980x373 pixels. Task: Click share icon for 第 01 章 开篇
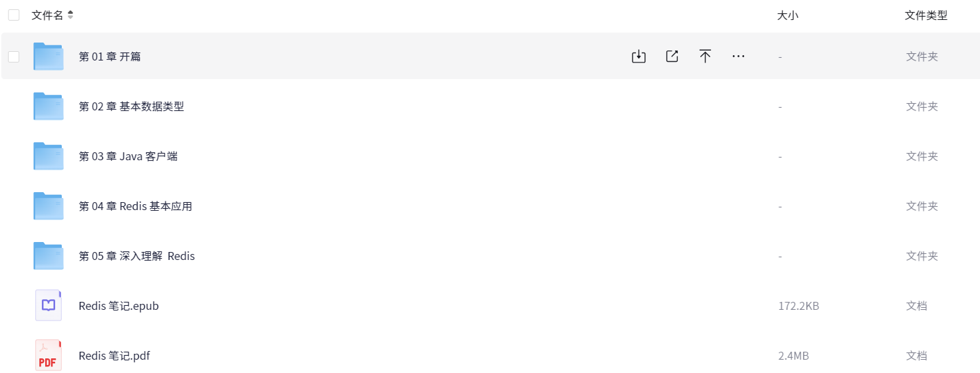pos(672,57)
